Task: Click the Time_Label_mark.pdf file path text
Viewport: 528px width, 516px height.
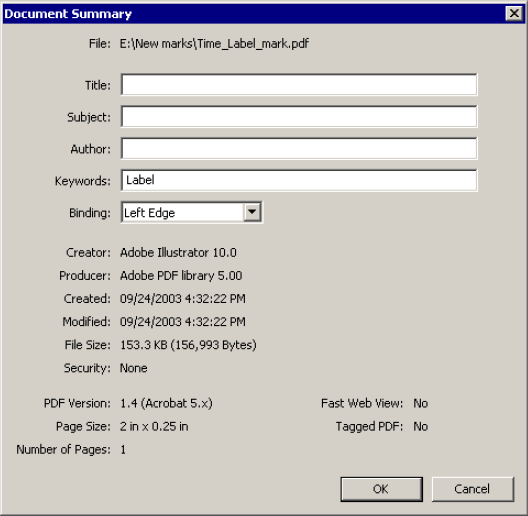Action: click(x=214, y=44)
